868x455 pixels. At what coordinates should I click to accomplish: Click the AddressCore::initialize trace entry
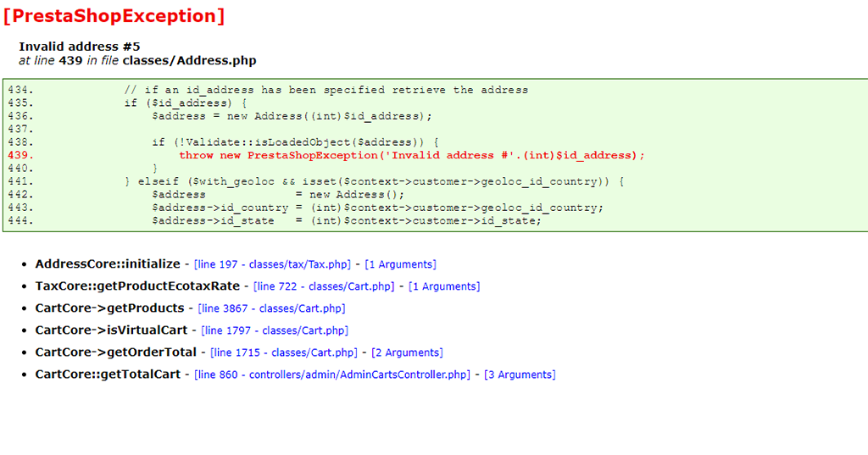point(108,264)
